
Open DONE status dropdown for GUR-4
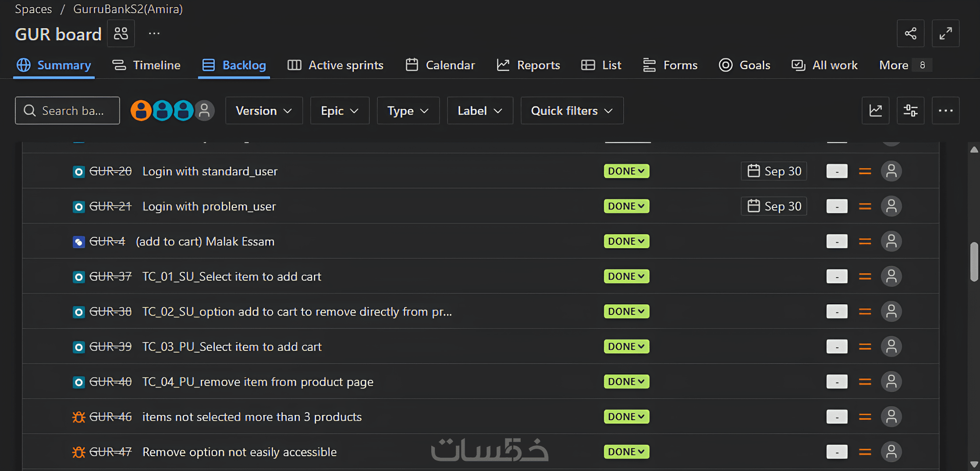pyautogui.click(x=626, y=241)
